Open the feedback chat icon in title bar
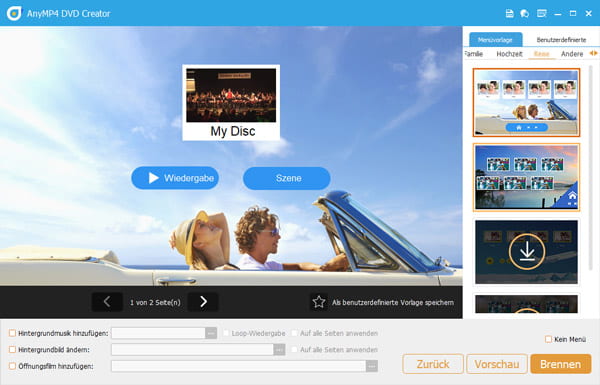This screenshot has height=385, width=600. pos(525,14)
